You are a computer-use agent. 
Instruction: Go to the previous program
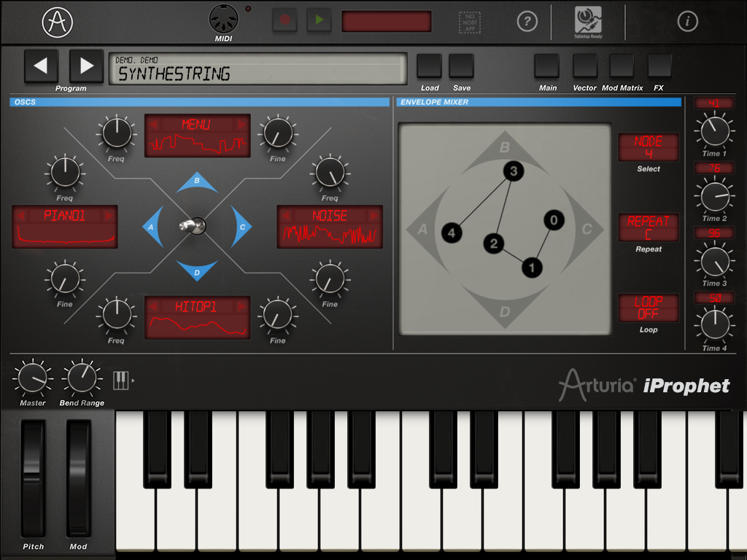(41, 66)
